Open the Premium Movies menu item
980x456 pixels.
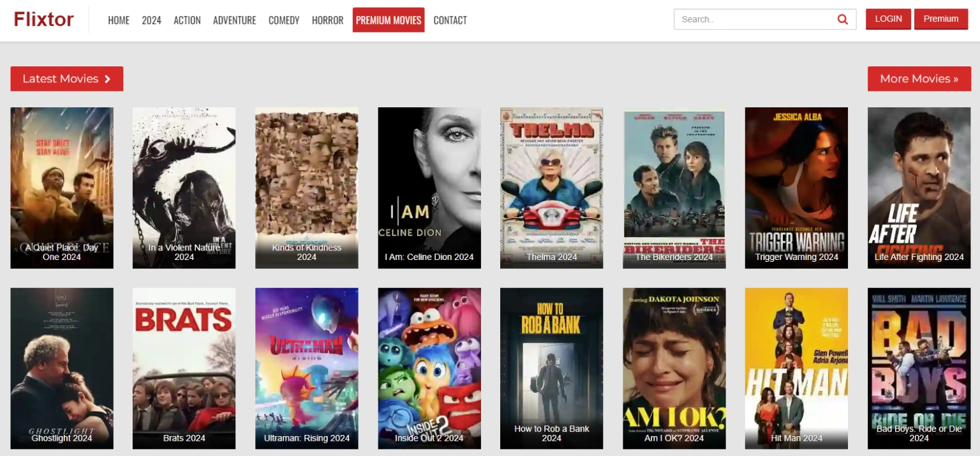tap(389, 20)
